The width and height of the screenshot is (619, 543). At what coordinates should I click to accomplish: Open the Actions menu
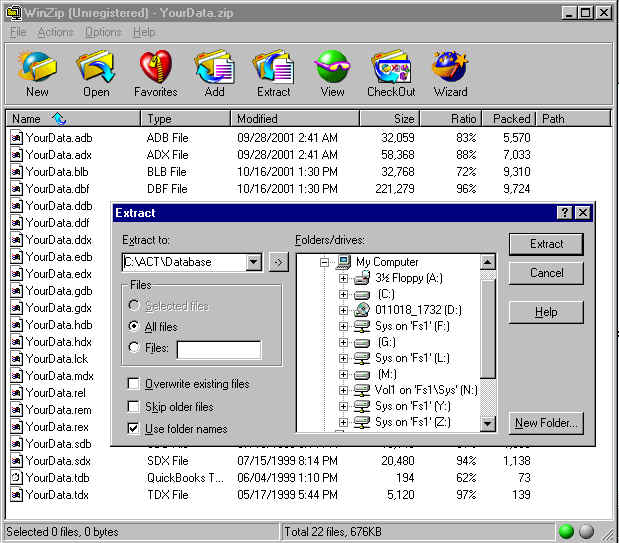(56, 32)
